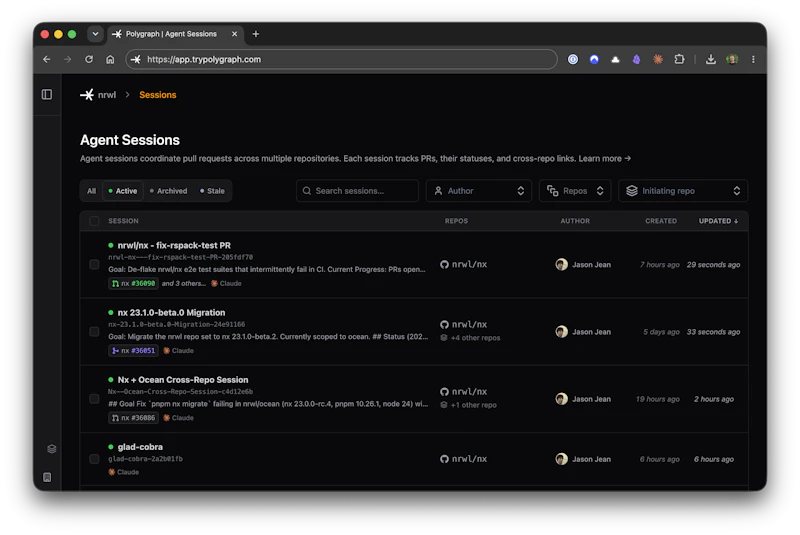Check the glad-cobra session checkbox
Screen dimensions: 800x535
tap(94, 459)
